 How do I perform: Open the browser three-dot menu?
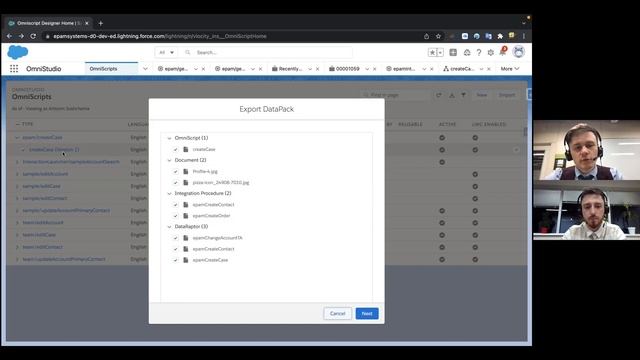[524, 36]
